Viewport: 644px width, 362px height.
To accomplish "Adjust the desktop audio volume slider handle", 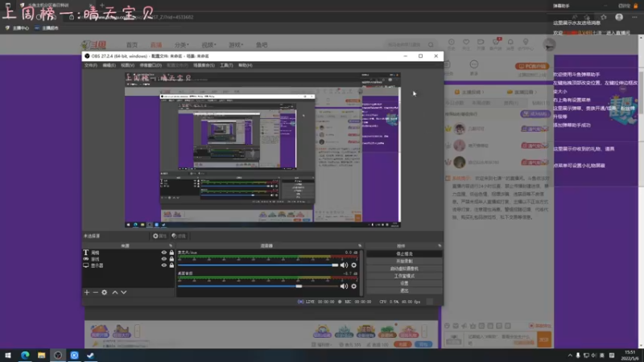I will tap(299, 286).
